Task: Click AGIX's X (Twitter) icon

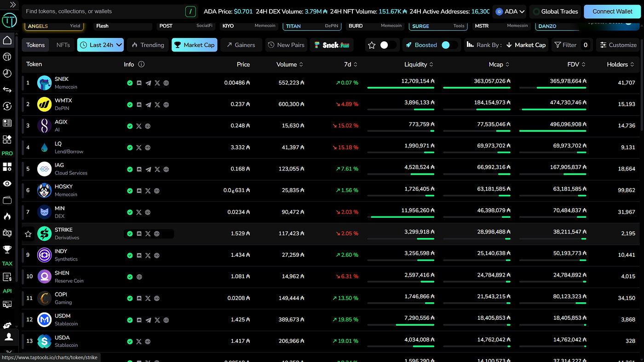Action: click(139, 126)
